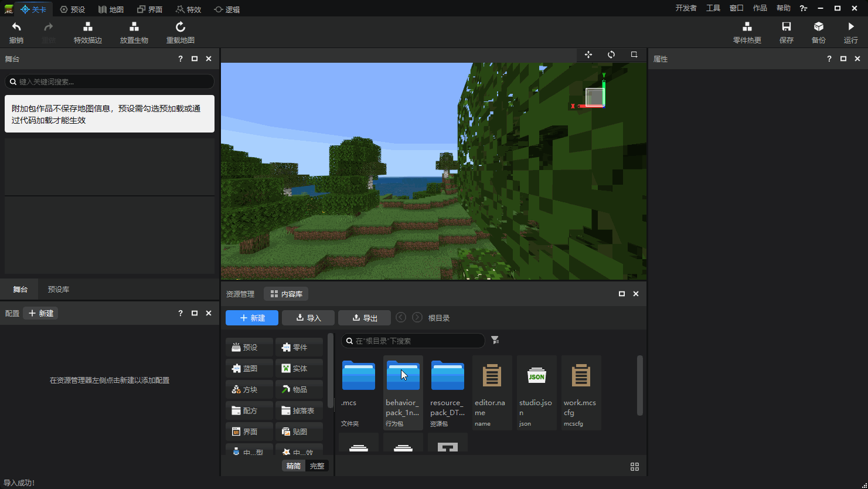The width and height of the screenshot is (868, 489).
Task: Click 新建 in the 配置 panel
Action: (40, 313)
